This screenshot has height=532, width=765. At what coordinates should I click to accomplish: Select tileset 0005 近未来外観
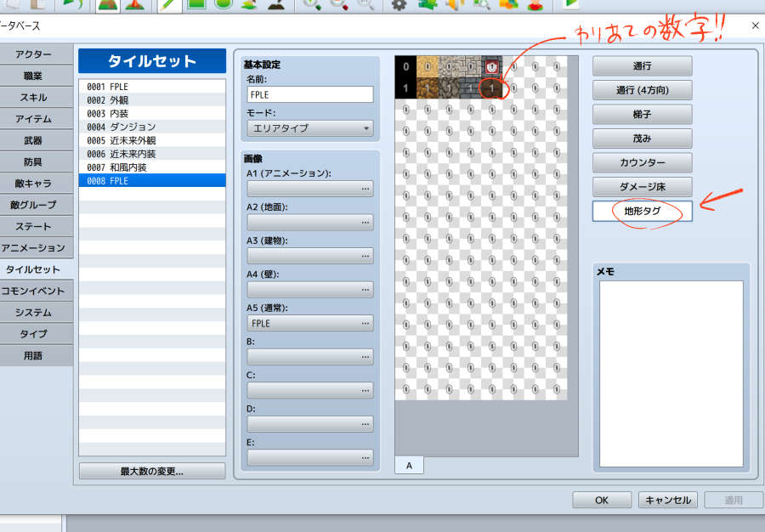pyautogui.click(x=152, y=140)
